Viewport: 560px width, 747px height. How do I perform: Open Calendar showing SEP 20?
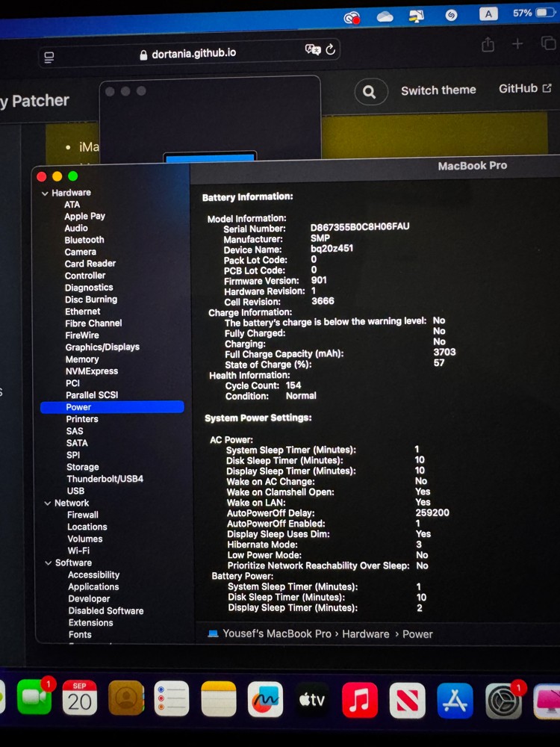point(80,698)
